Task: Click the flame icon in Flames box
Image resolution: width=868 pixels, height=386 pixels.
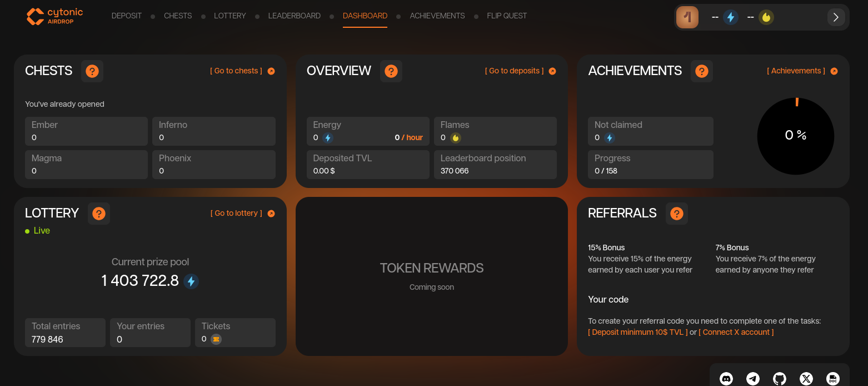Action: (x=456, y=138)
